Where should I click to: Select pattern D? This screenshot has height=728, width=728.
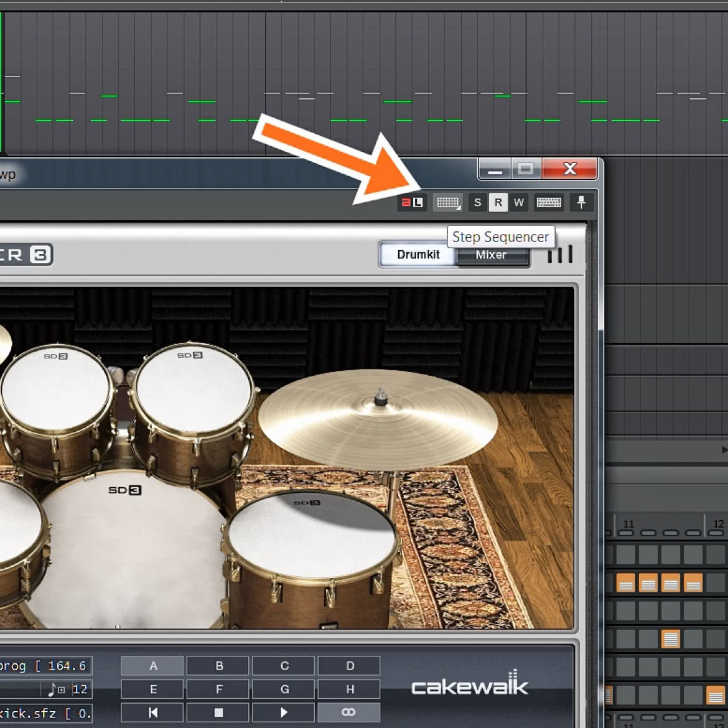(349, 666)
